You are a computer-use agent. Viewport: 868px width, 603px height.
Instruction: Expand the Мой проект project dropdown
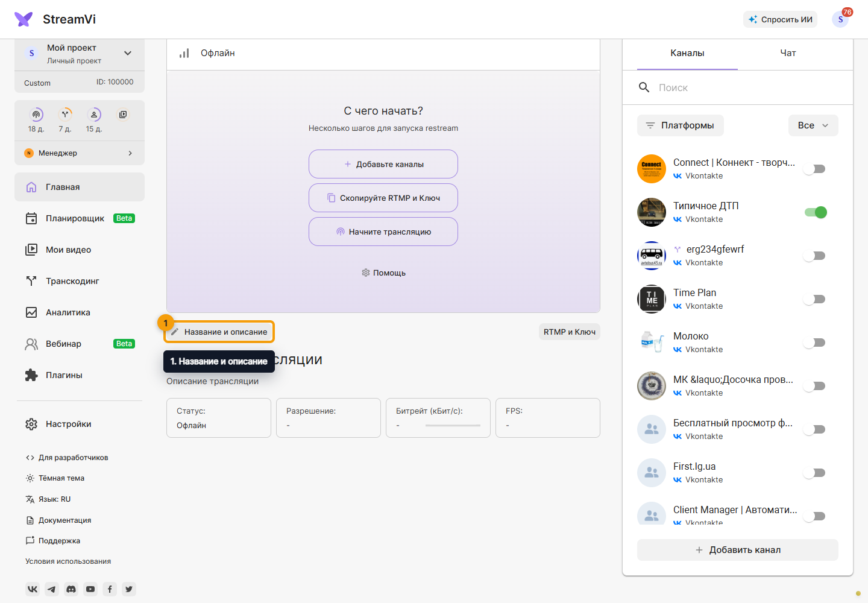click(128, 53)
